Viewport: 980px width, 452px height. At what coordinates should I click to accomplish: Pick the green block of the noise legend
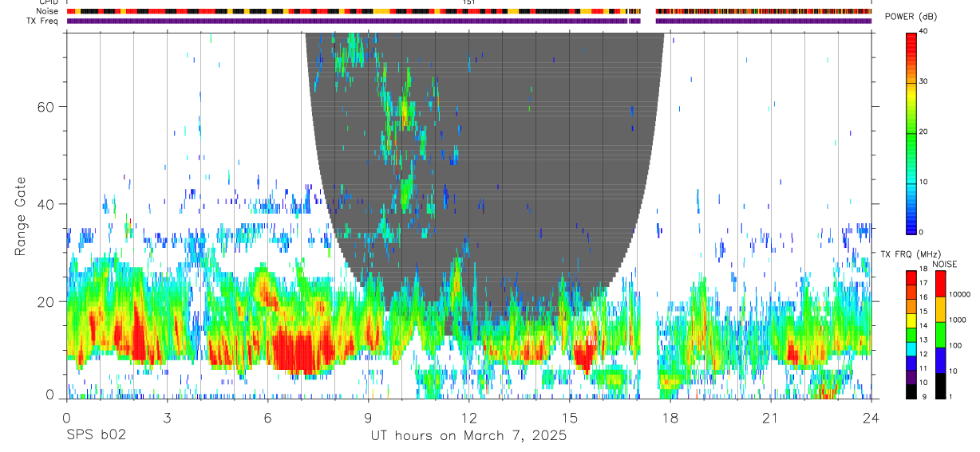point(940,335)
